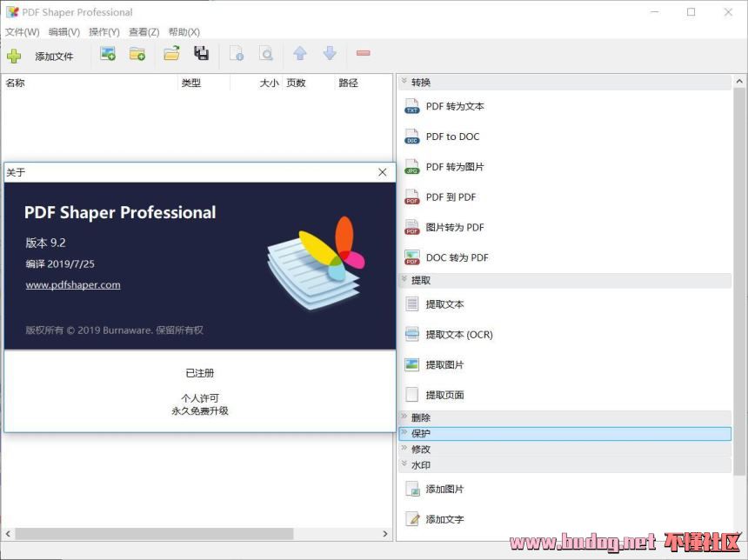
Task: Expand the highlighted 保护 section
Action: click(404, 433)
